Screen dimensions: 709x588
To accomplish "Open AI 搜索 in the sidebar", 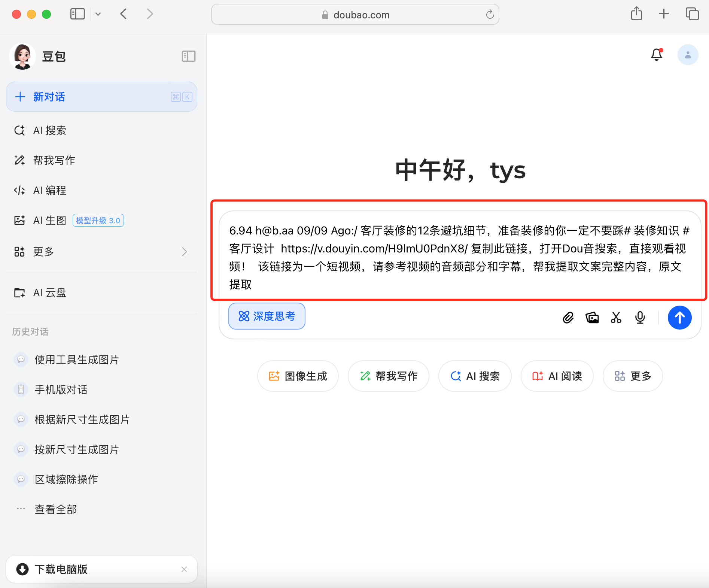I will [x=101, y=130].
